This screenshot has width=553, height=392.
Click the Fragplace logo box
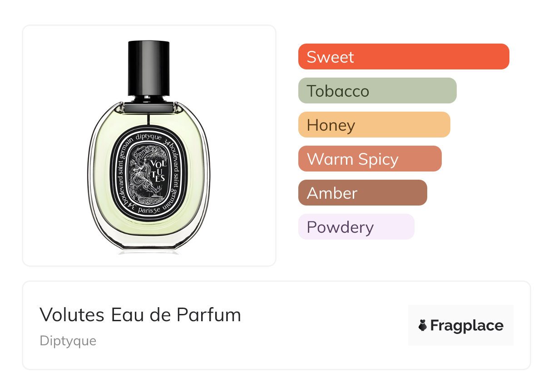click(x=461, y=325)
